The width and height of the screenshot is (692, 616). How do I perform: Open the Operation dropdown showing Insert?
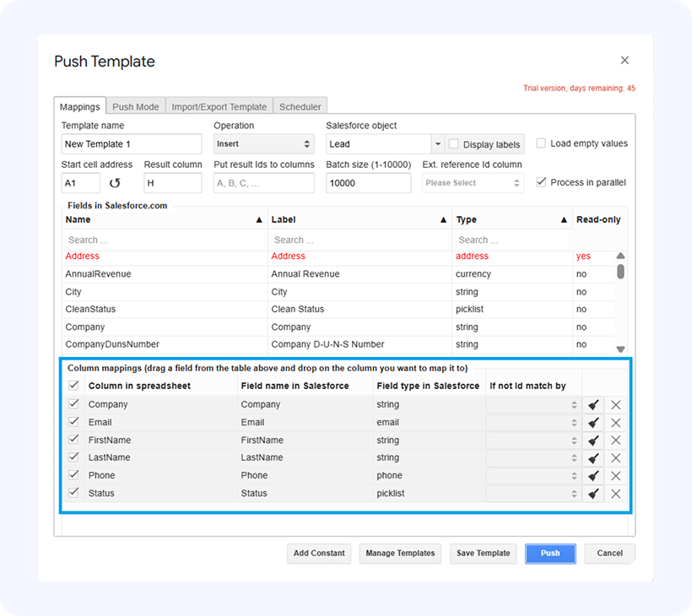pyautogui.click(x=263, y=144)
